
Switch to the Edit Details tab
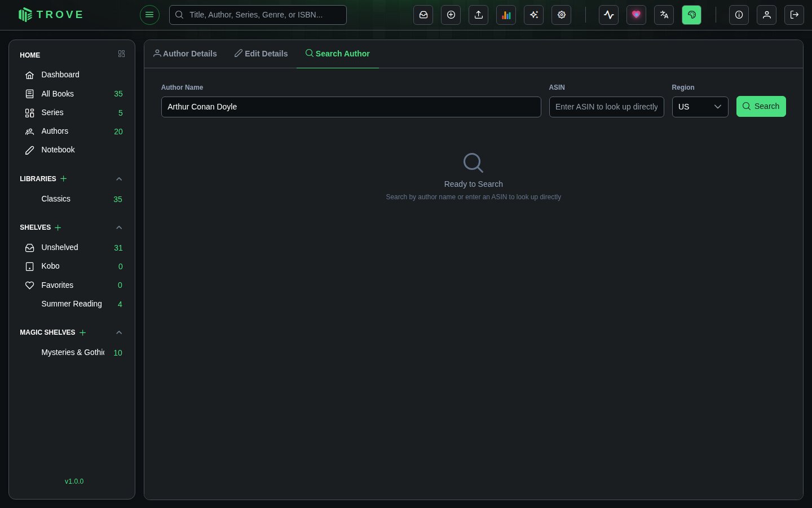(x=261, y=54)
